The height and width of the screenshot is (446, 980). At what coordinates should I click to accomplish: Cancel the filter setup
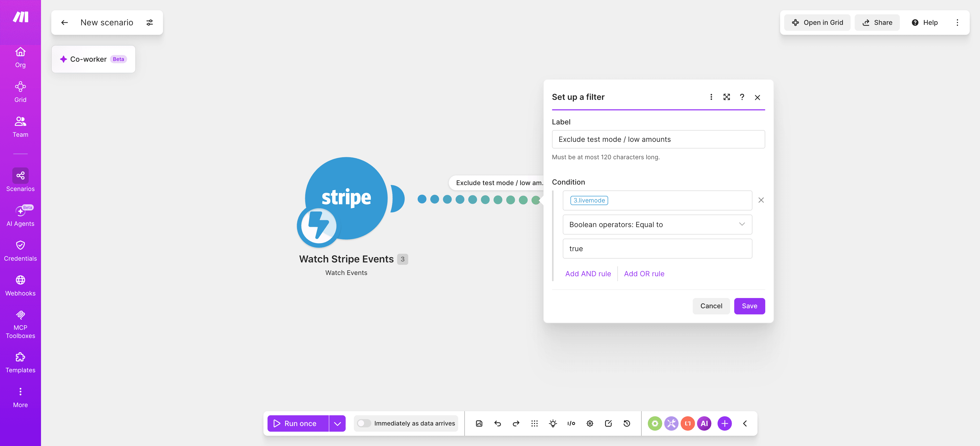point(711,306)
